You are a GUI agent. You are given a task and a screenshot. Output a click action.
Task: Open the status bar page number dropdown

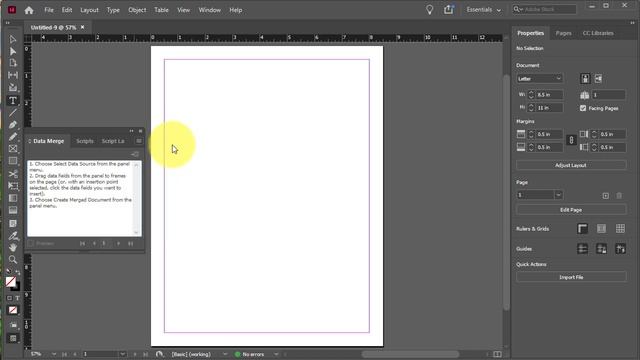122,354
